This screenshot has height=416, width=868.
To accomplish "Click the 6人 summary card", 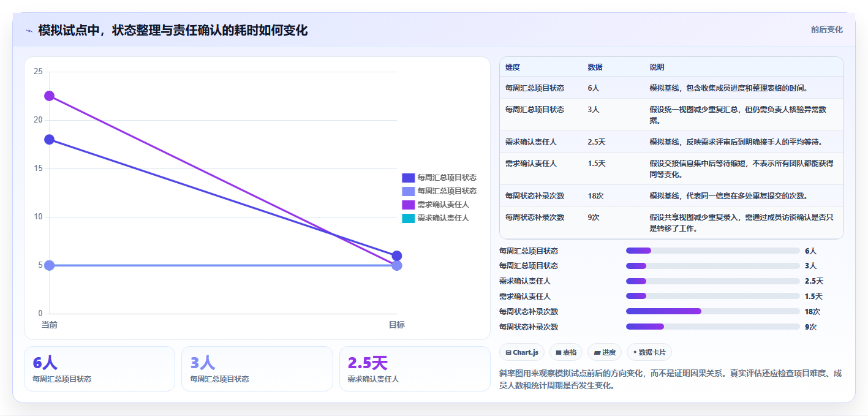I will pyautogui.click(x=100, y=369).
